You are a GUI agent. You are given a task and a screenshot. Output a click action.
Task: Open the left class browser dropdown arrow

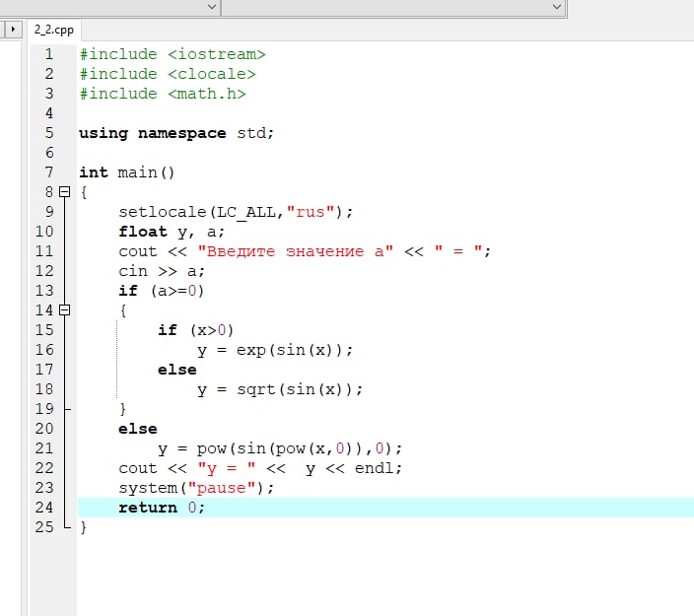[x=212, y=7]
